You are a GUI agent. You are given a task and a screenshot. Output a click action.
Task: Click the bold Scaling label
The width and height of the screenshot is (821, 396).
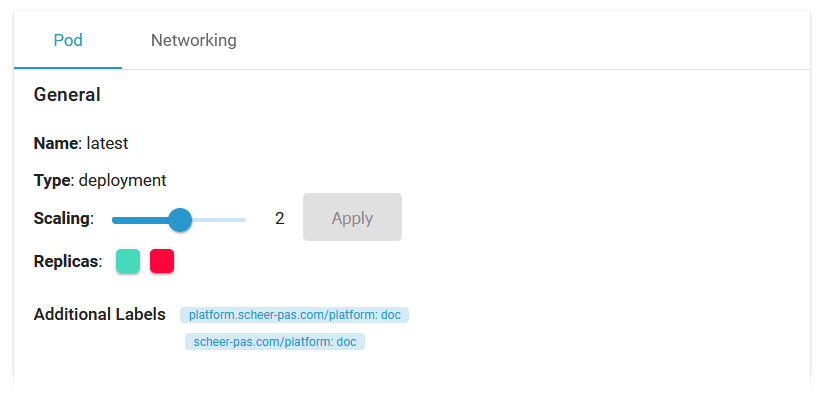(x=62, y=218)
